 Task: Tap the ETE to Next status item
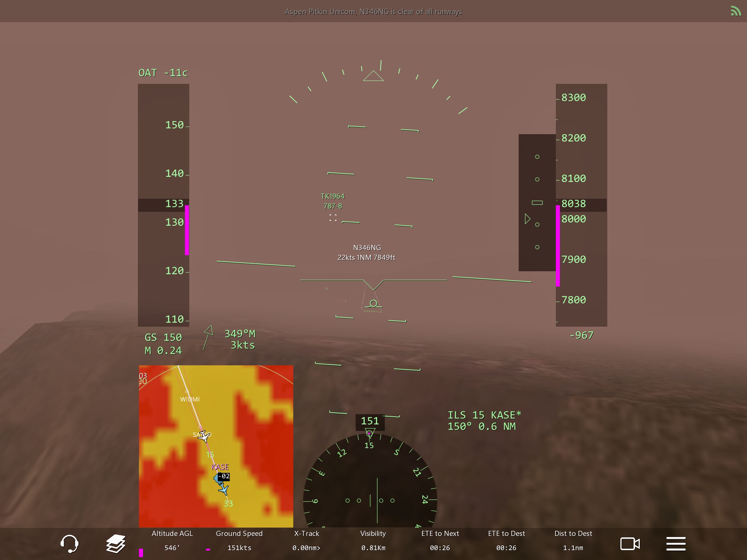coord(440,541)
